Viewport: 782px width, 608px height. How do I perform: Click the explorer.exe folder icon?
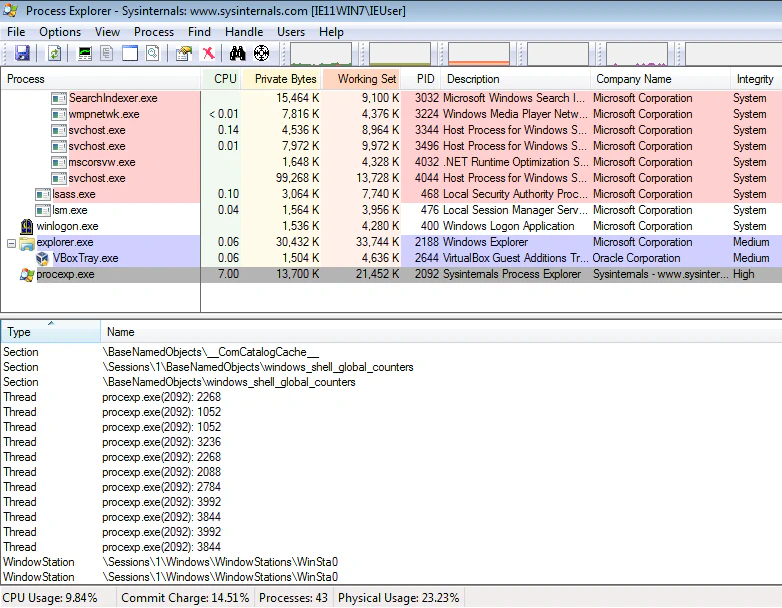coord(27,243)
